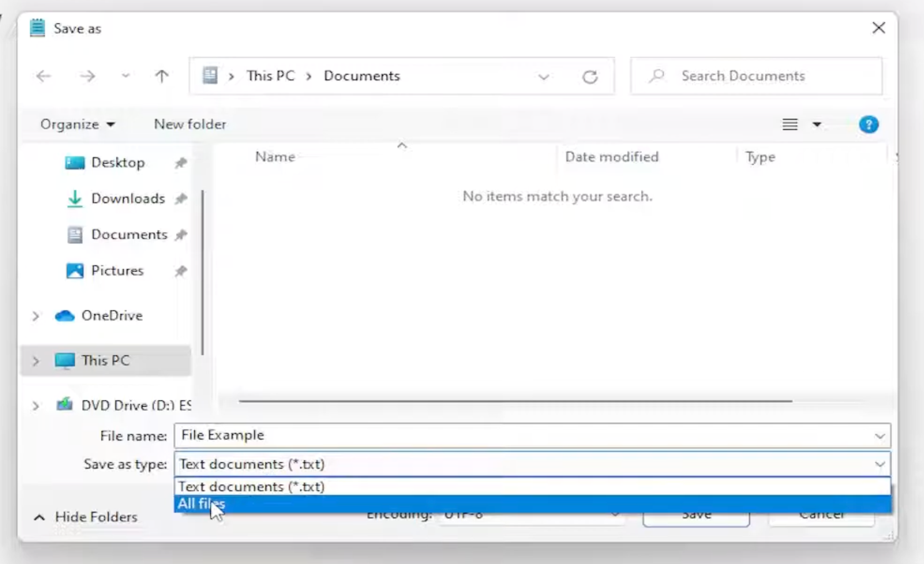Unpin Downloads from quick access
Viewport: 924px width, 564px height.
181,198
